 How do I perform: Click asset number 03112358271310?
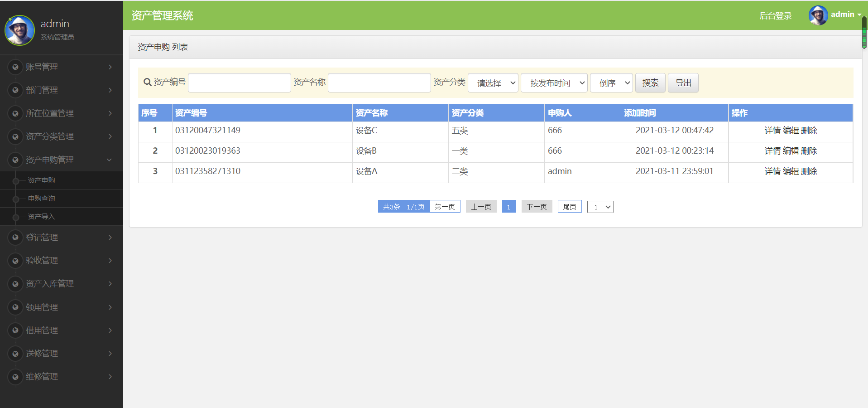pos(208,171)
